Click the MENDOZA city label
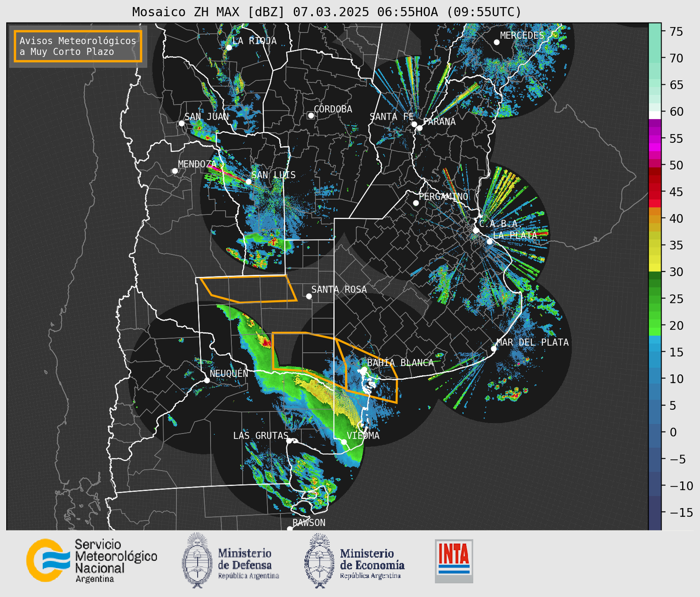The height and width of the screenshot is (597, 700). (197, 164)
